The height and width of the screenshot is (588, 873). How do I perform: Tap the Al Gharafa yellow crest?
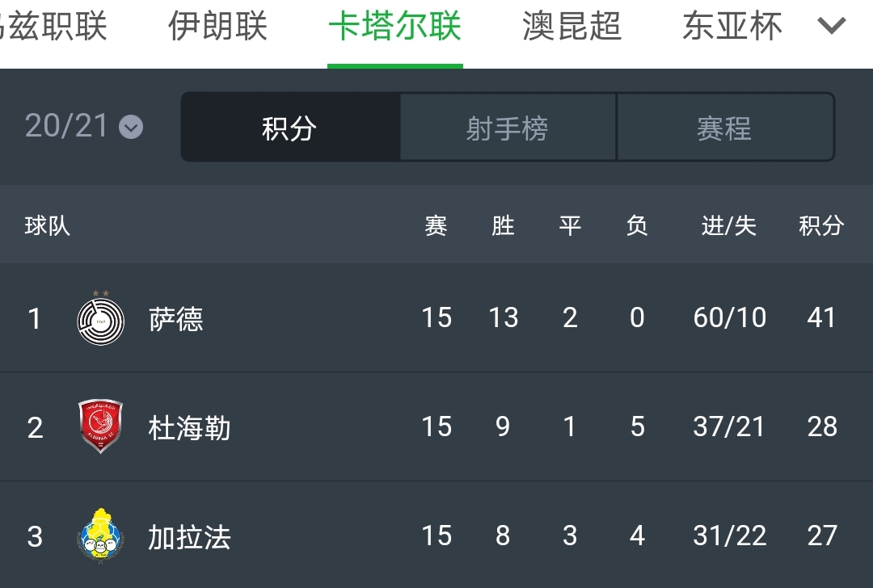click(x=100, y=535)
